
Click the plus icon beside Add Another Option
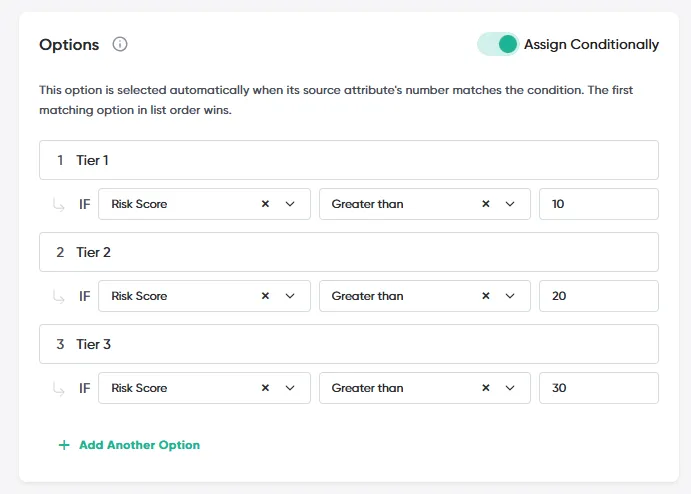pos(64,445)
